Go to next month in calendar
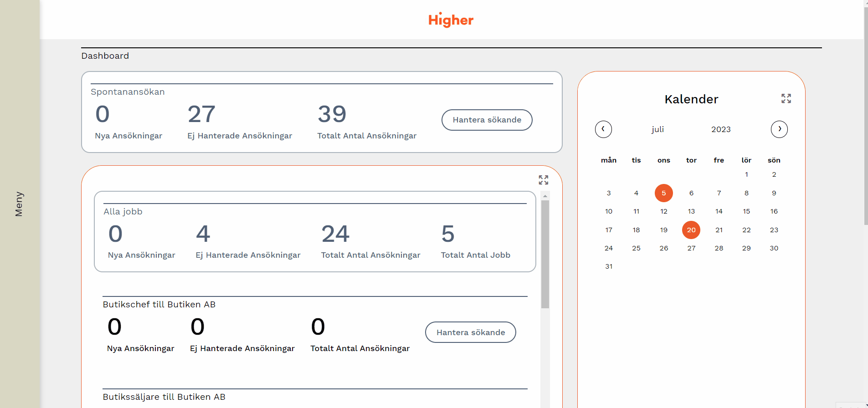 pos(779,129)
